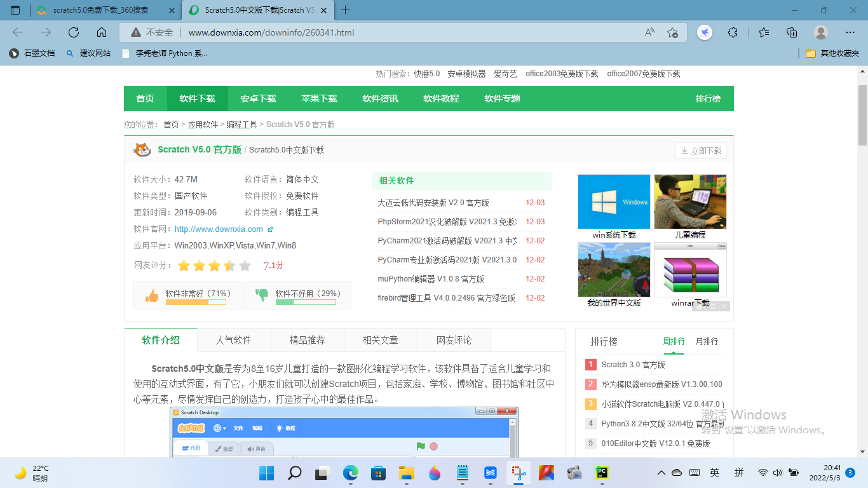
Task: Click the 立即下载 button
Action: pos(701,151)
